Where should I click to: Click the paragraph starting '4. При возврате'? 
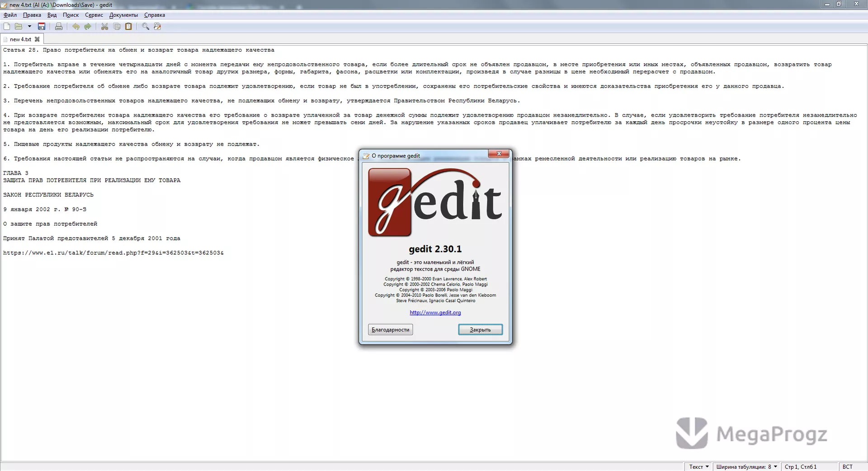pyautogui.click(x=430, y=123)
